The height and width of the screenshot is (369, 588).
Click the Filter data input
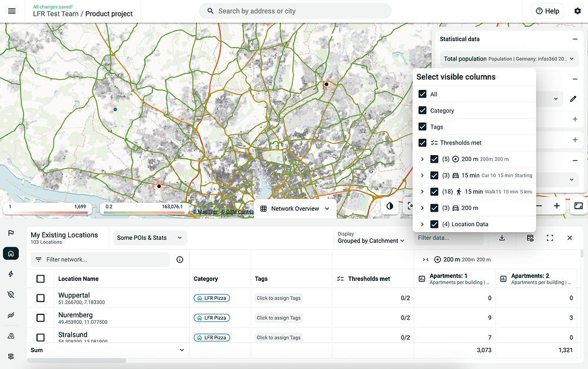point(449,238)
